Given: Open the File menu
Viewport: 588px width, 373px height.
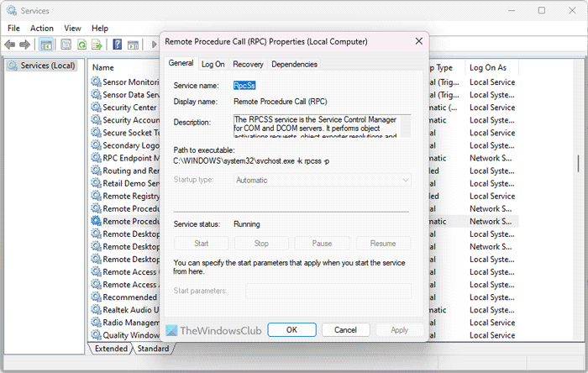Looking at the screenshot, I should (14, 28).
